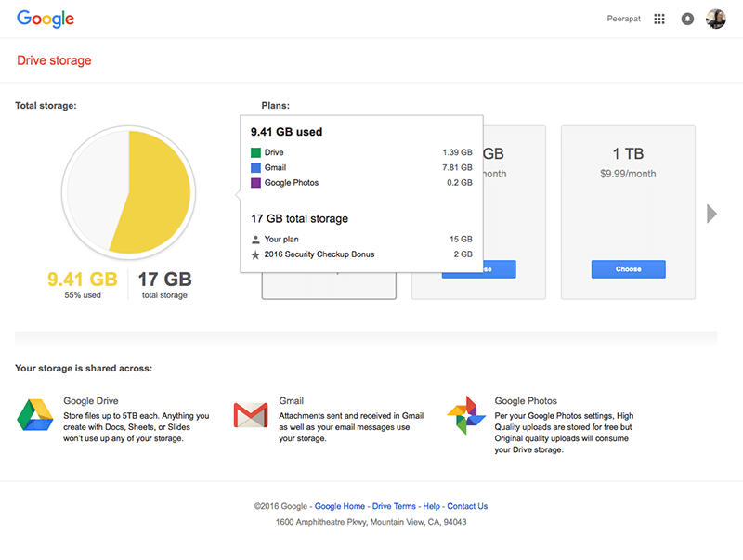The width and height of the screenshot is (743, 560).
Task: Click the Plans: heading
Action: click(x=275, y=106)
